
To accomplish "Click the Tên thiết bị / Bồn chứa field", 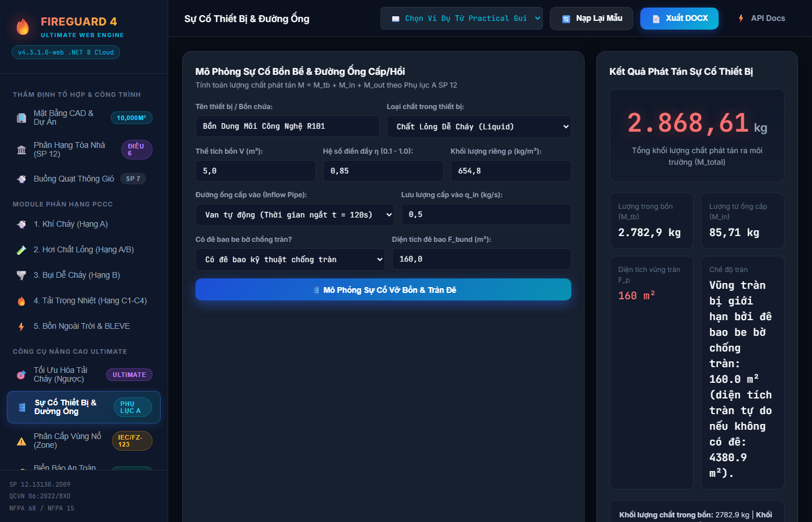I will [x=288, y=126].
